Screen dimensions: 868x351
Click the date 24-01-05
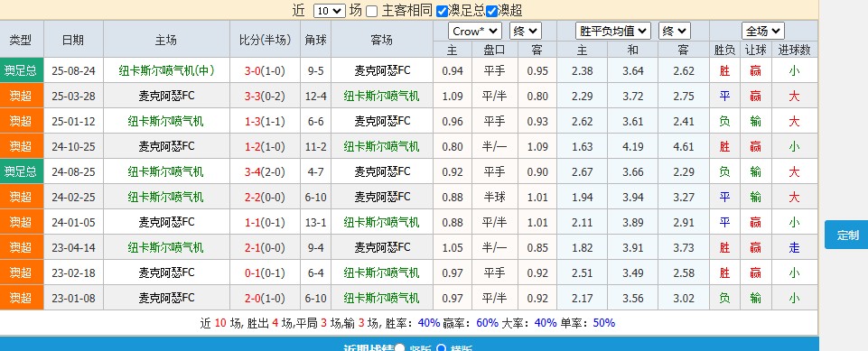click(x=73, y=222)
